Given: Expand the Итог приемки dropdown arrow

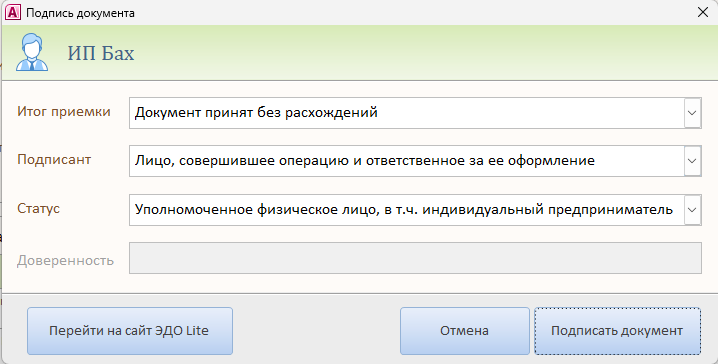Looking at the screenshot, I should coord(692,113).
